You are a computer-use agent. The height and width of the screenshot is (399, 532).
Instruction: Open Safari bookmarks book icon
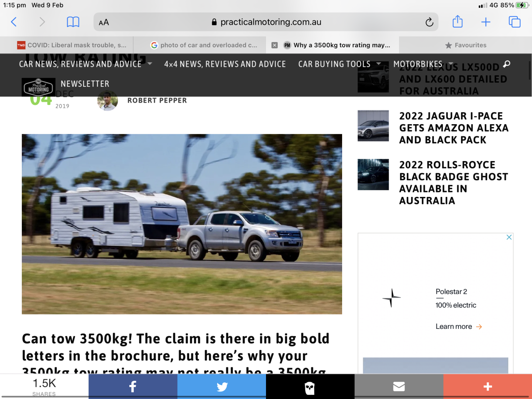[73, 22]
